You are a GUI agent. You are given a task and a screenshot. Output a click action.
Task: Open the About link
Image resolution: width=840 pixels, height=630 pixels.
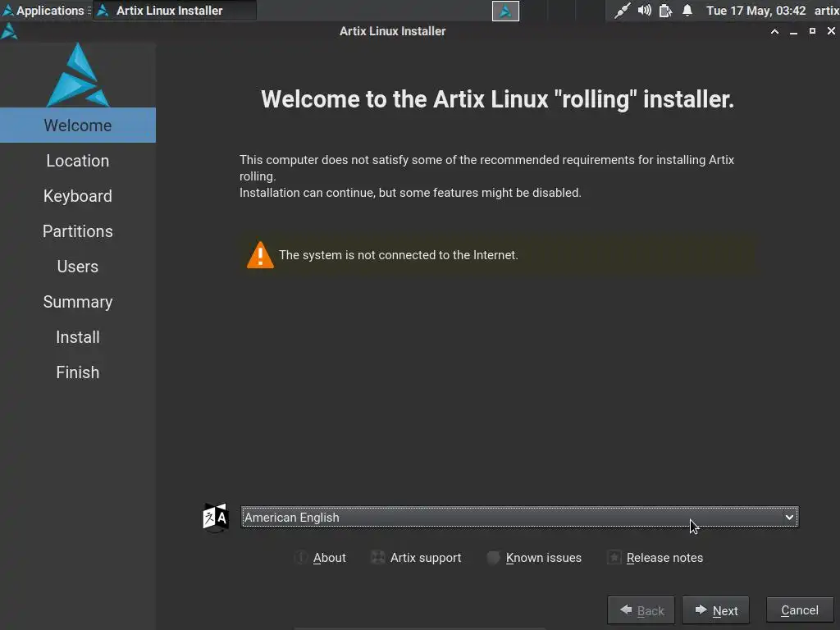[x=329, y=558]
